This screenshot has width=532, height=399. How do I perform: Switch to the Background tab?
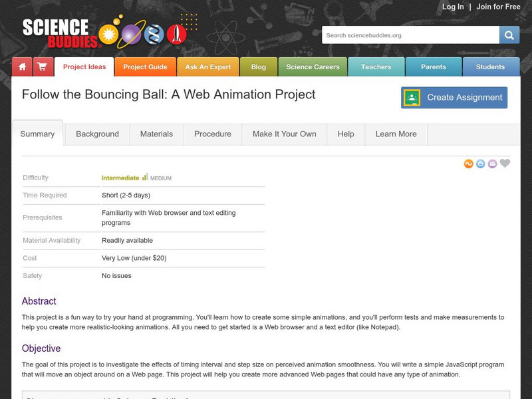click(x=97, y=134)
